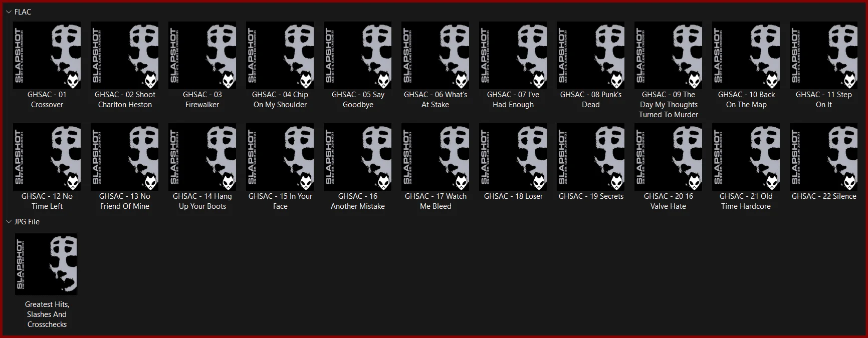Click the 'GHSAC - 03 Firewalker' file name
Image resolution: width=868 pixels, height=338 pixels.
point(202,100)
